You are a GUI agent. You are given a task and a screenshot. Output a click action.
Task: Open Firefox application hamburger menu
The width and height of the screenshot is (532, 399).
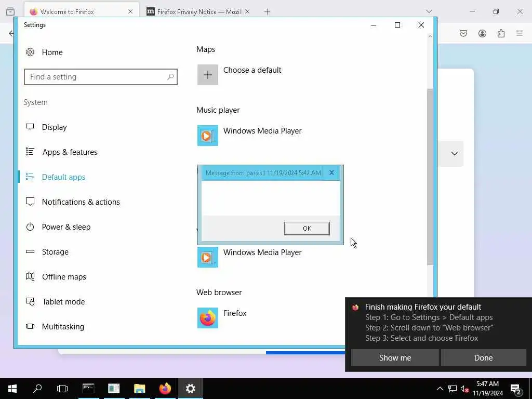tap(520, 33)
